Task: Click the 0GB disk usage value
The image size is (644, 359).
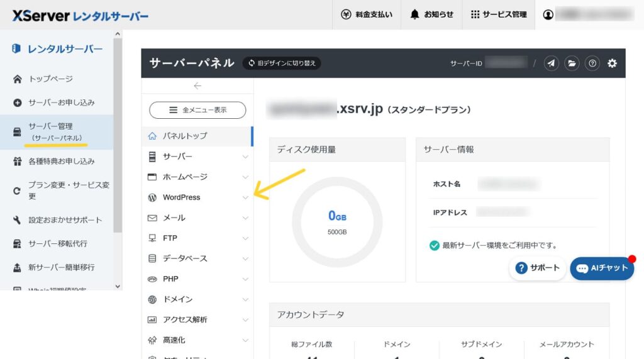Action: point(337,216)
